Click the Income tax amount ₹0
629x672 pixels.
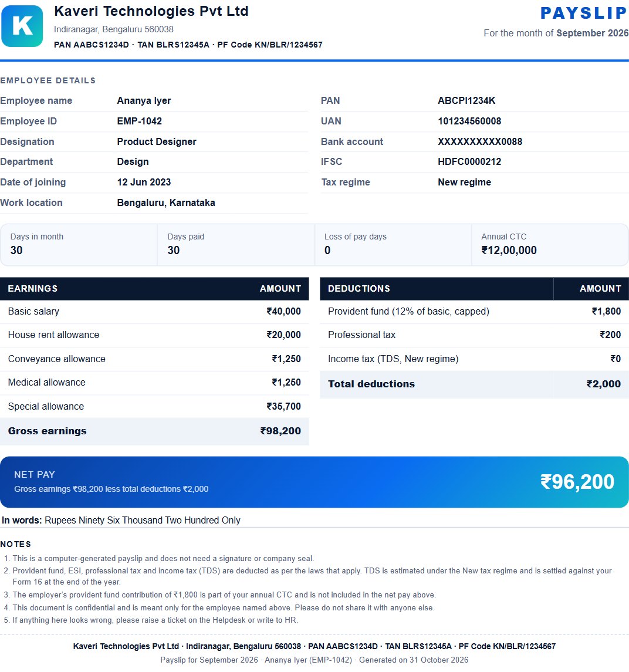[616, 359]
